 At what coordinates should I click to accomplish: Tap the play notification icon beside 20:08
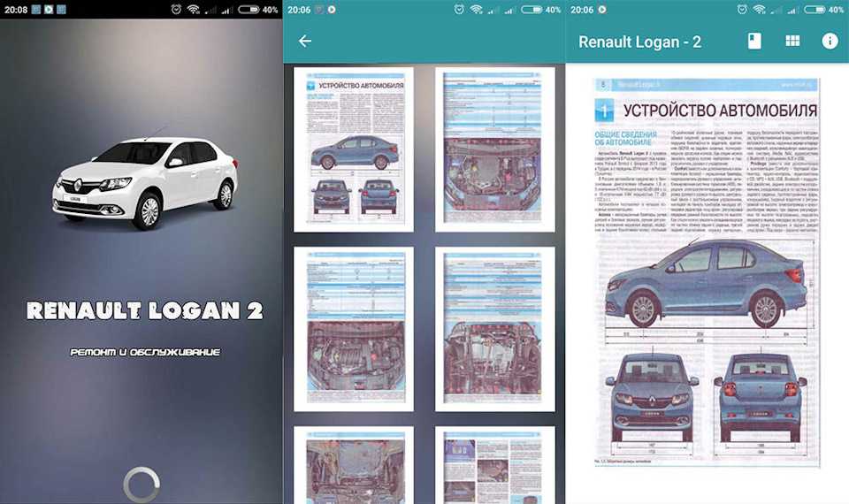(x=49, y=9)
